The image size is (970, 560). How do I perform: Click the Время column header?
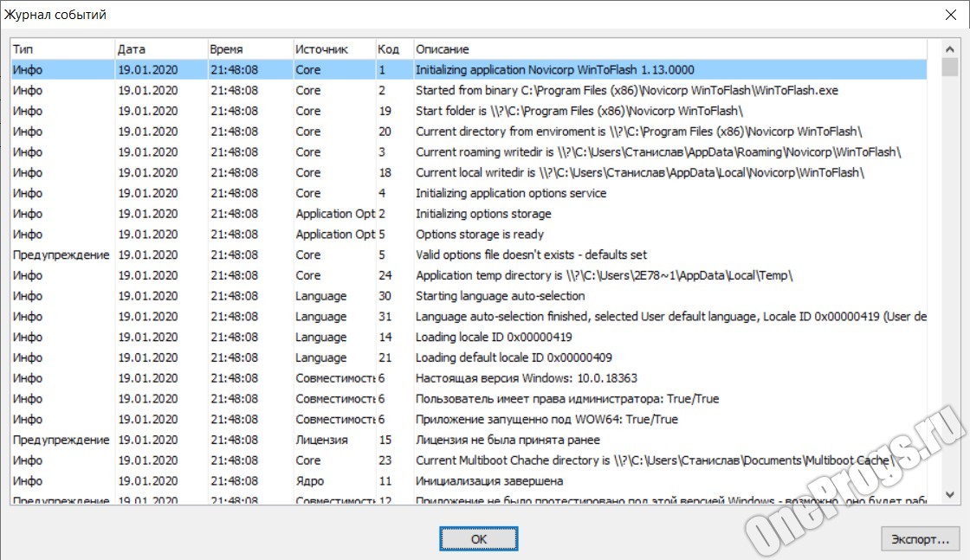[249, 49]
